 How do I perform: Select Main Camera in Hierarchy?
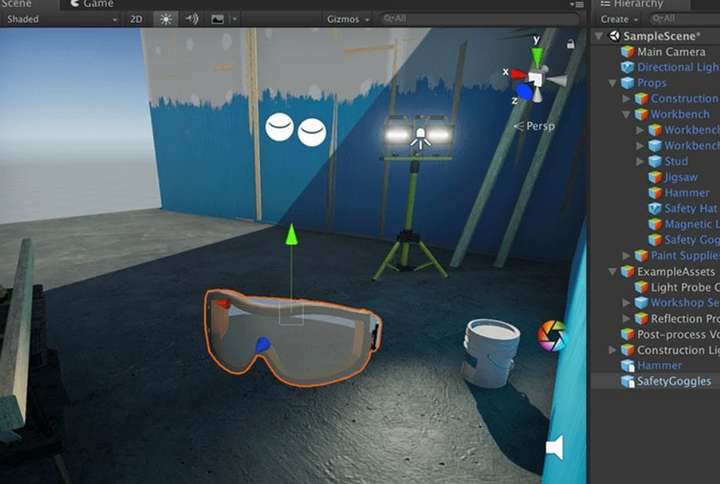point(671,52)
